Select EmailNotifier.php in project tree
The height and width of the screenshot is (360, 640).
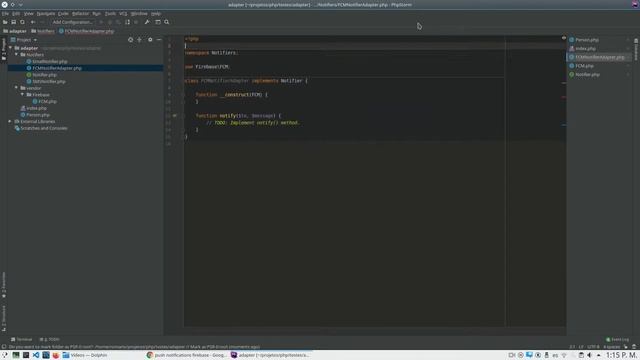pos(47,61)
